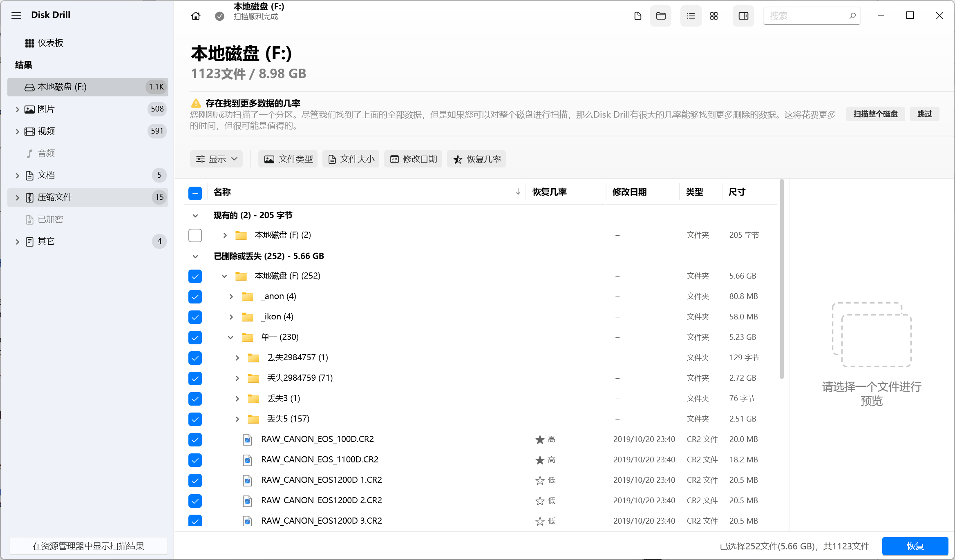
Task: Click 扫描整个磁盘 button
Action: (875, 114)
